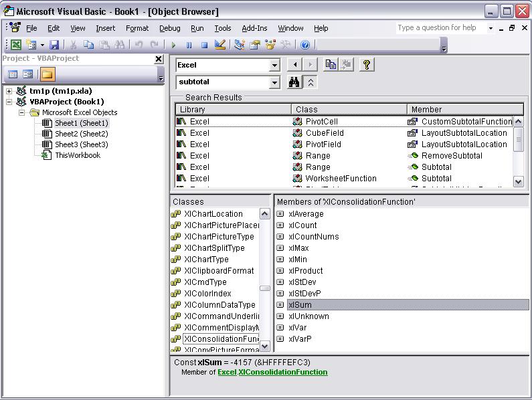Expand the tm1p (tm1p.xla) project
This screenshot has width=532, height=400.
coord(9,91)
